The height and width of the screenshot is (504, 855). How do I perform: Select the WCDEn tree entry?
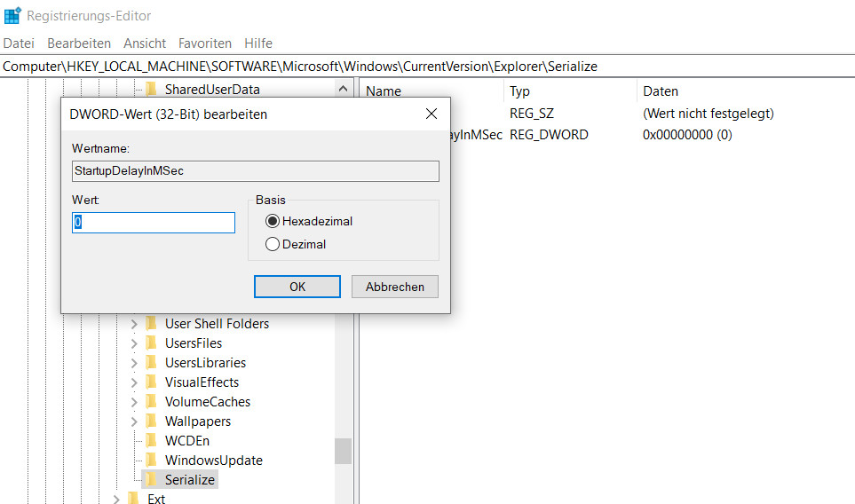coord(187,441)
